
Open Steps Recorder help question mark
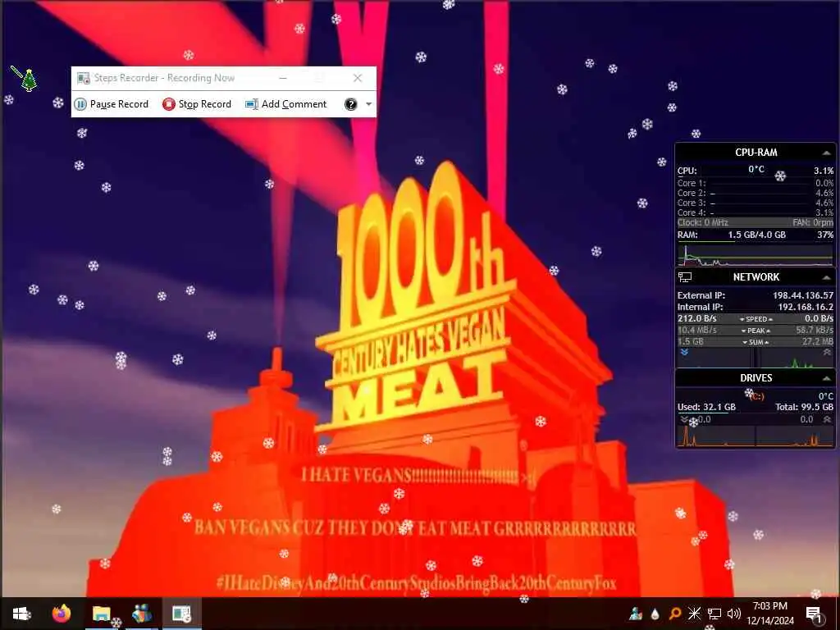click(350, 104)
